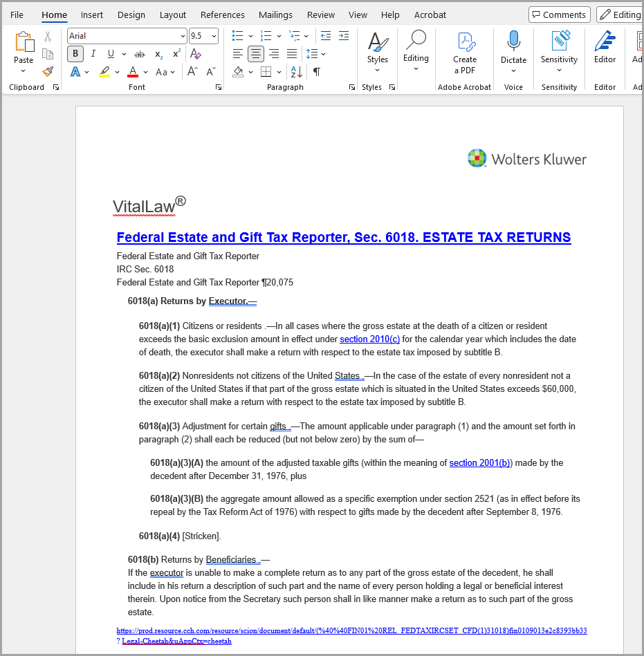644x656 pixels.
Task: Click the Cut scissors icon
Action: (48, 37)
